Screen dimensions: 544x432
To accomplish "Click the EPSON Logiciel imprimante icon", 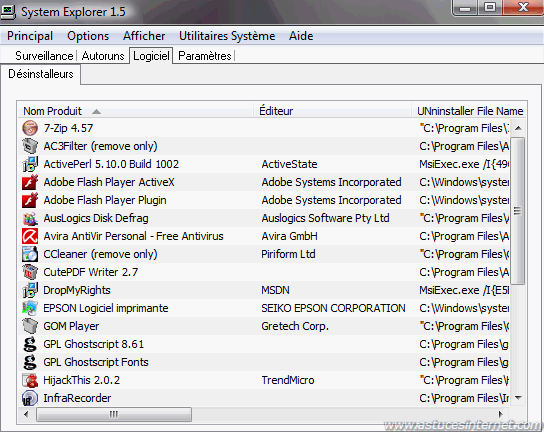I will [x=30, y=308].
